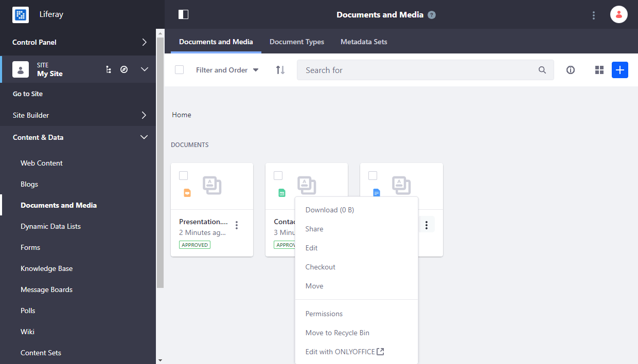
Task: Open the user avatar in the top right
Action: coord(618,14)
